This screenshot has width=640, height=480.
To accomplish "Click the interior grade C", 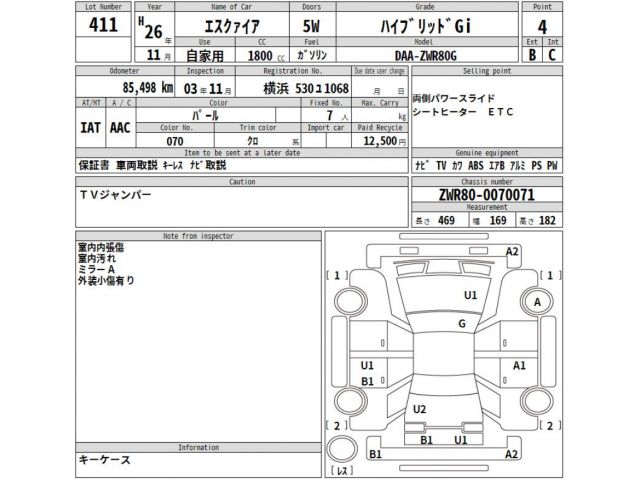I will 552,55.
